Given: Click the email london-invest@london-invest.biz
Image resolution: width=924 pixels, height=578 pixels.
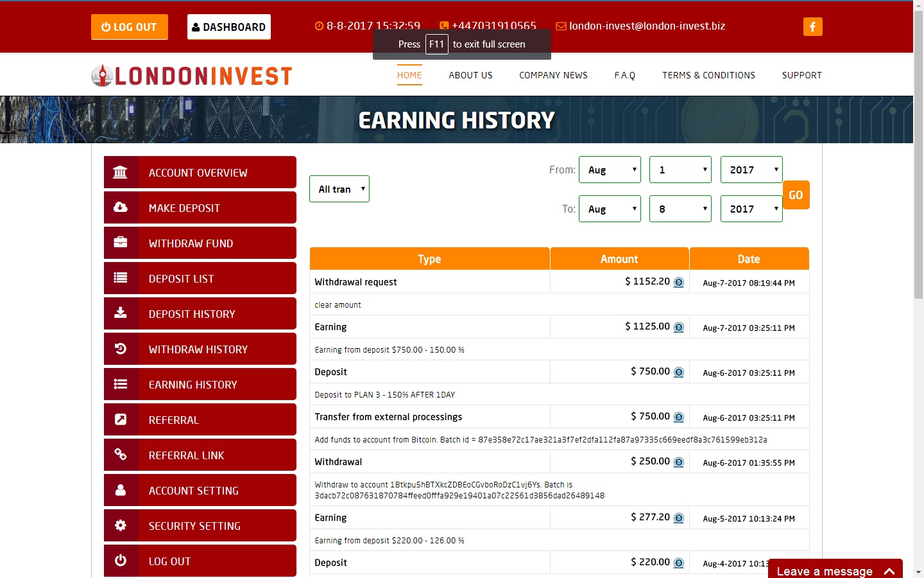Looking at the screenshot, I should [647, 26].
